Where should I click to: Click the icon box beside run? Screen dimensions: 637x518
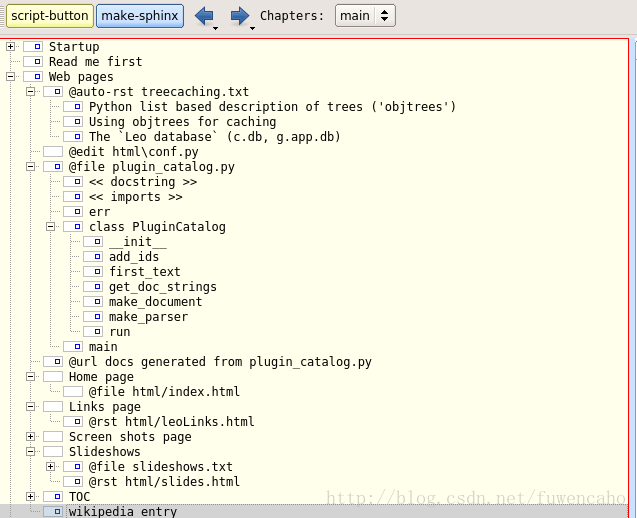point(93,332)
